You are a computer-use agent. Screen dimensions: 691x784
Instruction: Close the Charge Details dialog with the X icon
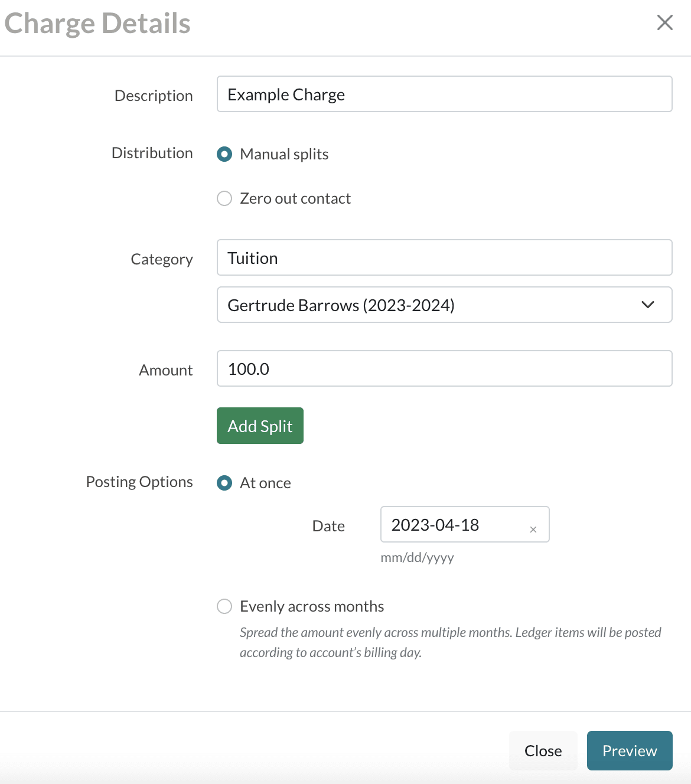click(x=664, y=22)
